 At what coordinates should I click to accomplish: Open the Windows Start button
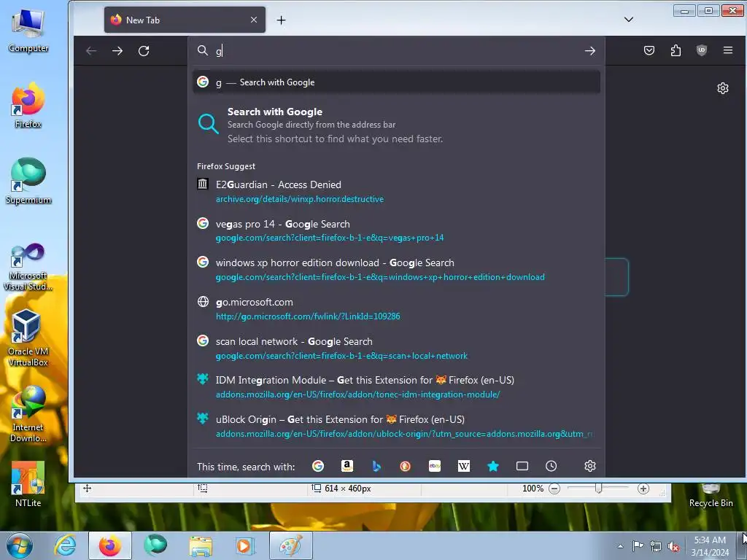pos(19,545)
